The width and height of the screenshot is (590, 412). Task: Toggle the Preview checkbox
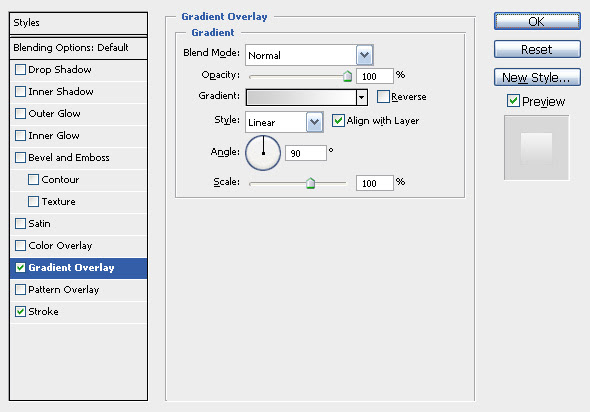[x=513, y=101]
